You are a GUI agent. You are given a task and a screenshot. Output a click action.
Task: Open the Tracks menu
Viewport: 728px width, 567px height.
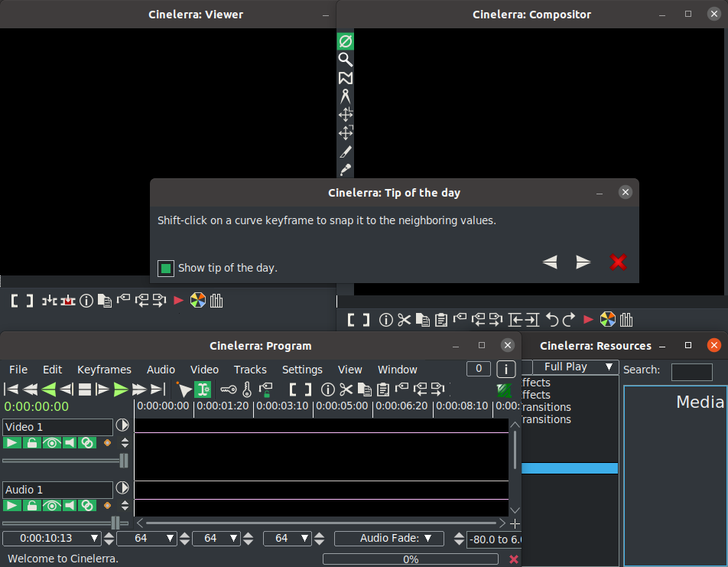[250, 370]
